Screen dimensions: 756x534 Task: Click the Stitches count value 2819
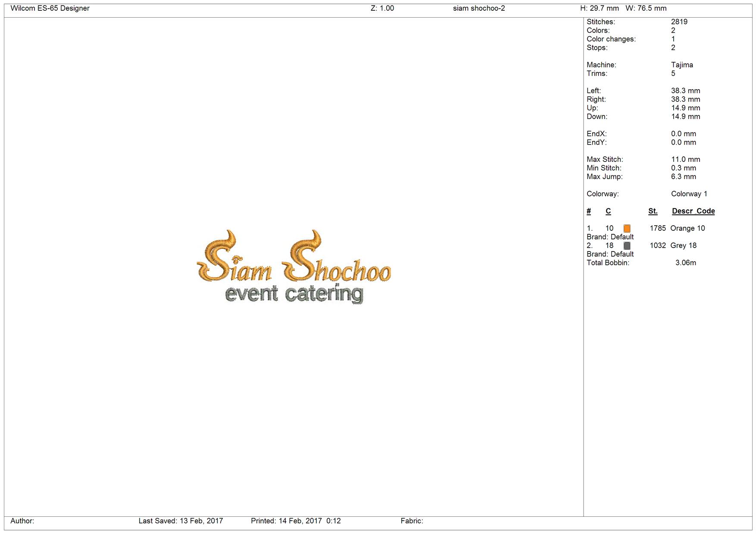(x=679, y=22)
